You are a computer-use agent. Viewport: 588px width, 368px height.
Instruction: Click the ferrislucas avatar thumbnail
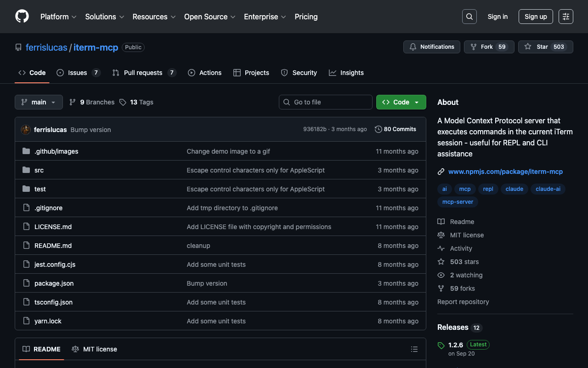26,130
